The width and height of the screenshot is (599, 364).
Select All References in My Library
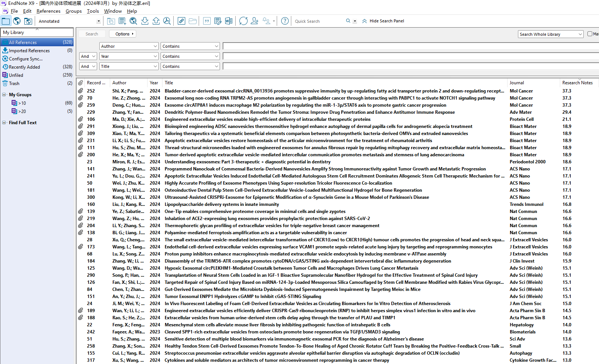37,43
